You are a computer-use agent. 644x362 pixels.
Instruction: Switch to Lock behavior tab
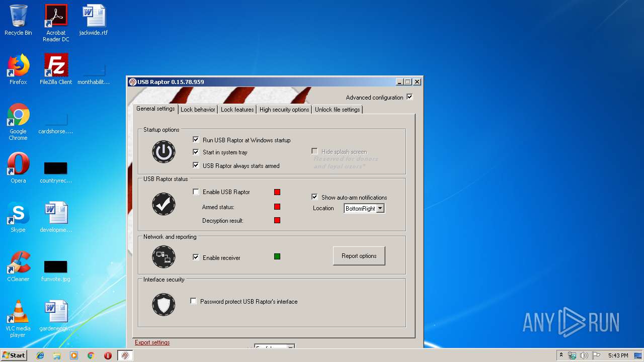point(198,109)
